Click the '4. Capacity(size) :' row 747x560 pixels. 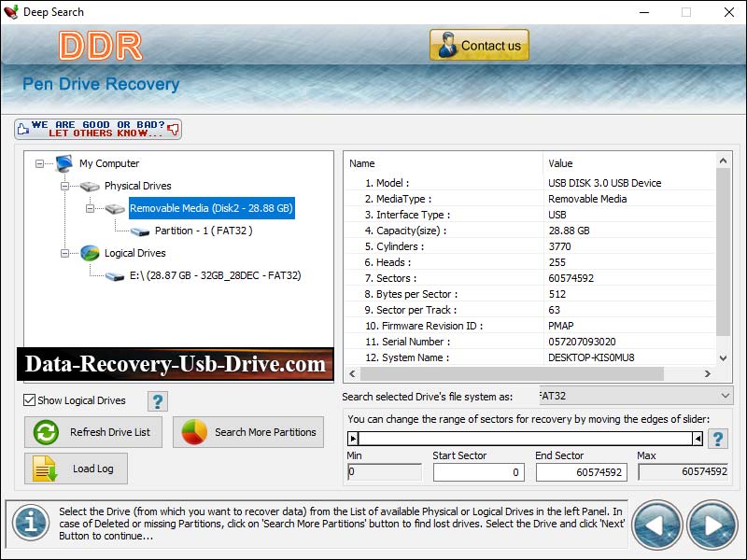(x=530, y=231)
